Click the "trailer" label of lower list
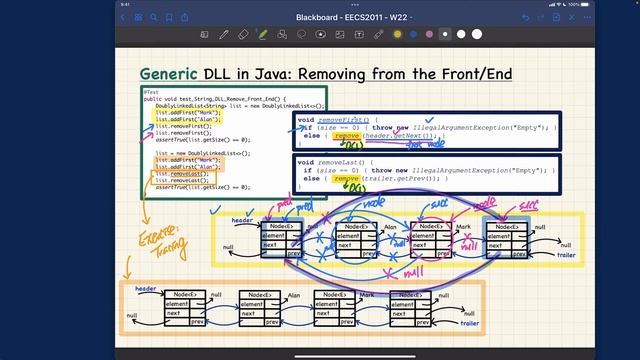 point(469,323)
